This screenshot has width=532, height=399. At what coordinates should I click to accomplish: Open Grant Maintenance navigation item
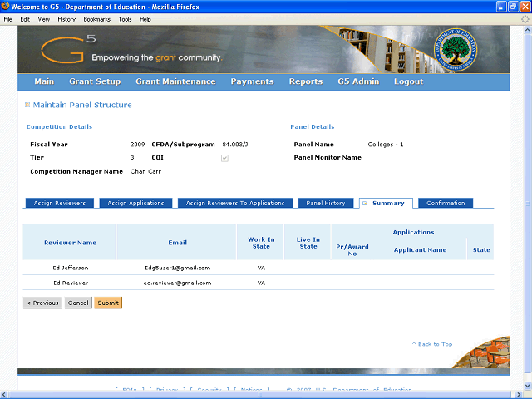175,81
